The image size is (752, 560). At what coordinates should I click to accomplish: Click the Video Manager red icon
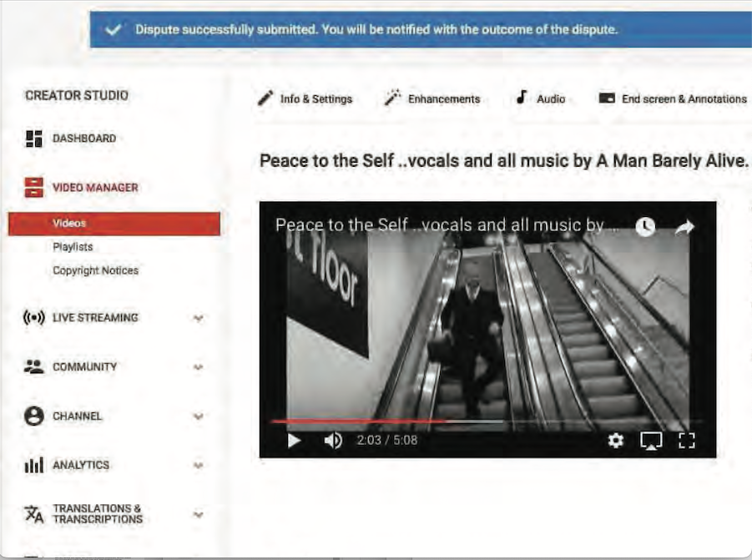click(33, 188)
